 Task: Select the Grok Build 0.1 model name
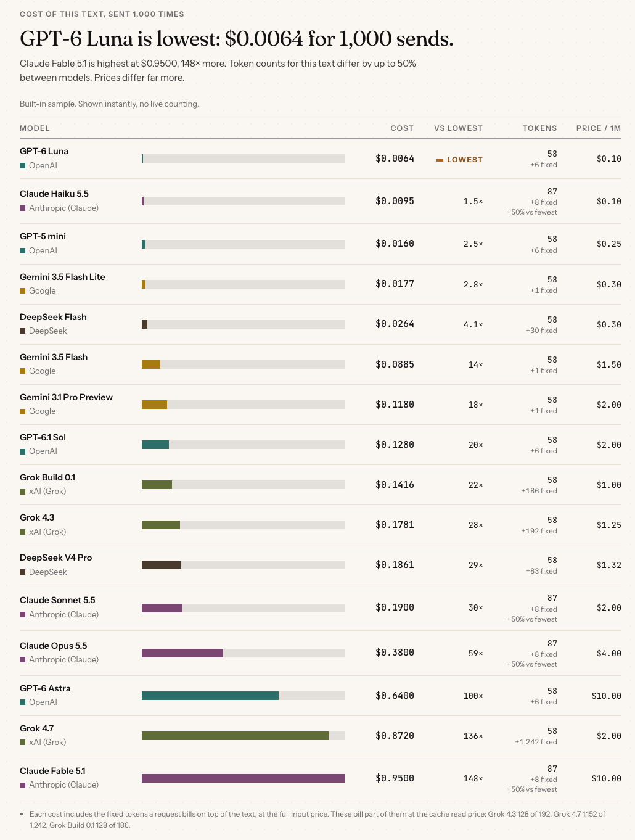point(47,477)
